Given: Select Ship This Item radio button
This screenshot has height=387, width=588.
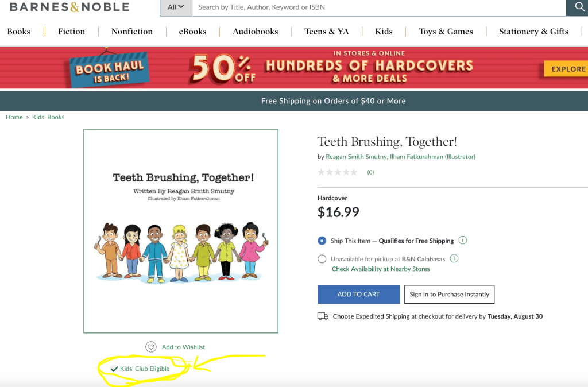Looking at the screenshot, I should (322, 241).
